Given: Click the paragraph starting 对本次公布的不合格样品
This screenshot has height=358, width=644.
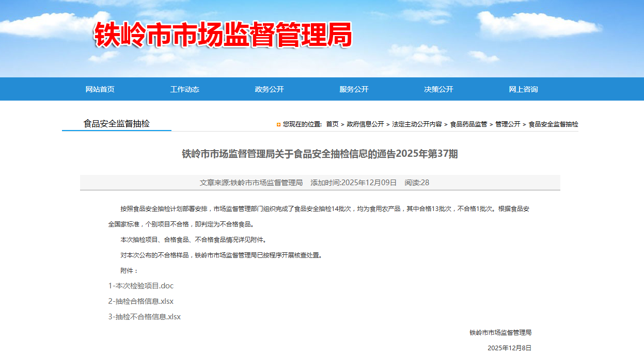Looking at the screenshot, I should tap(222, 255).
